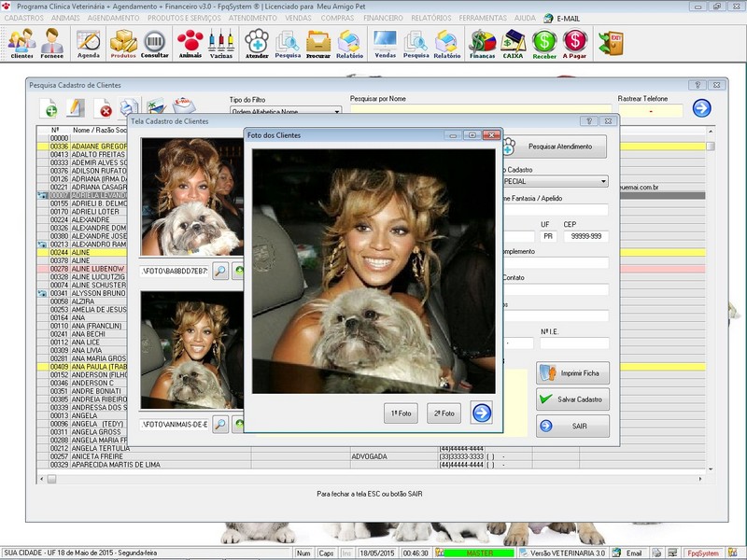Click the Pesquisa icon next to Vendas
The width and height of the screenshot is (747, 560).
[x=416, y=43]
